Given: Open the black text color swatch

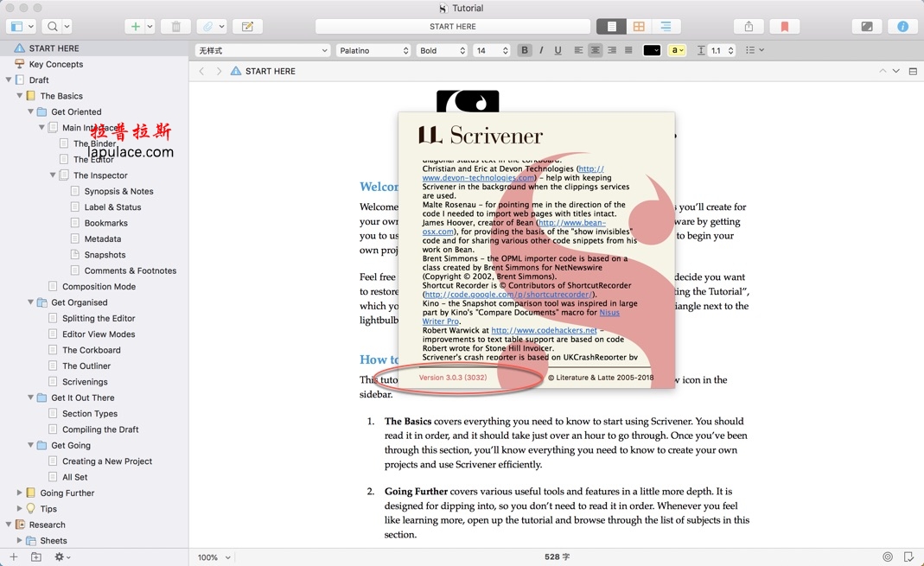Looking at the screenshot, I should [652, 51].
